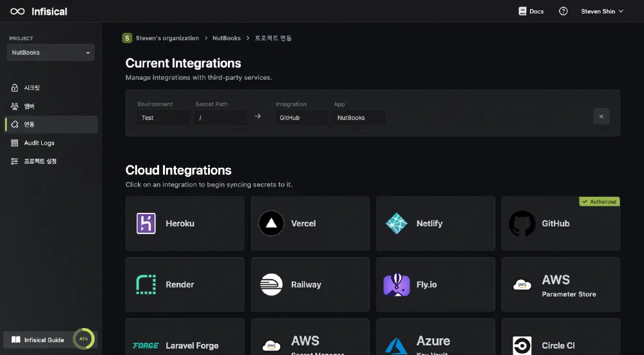The width and height of the screenshot is (644, 355).
Task: Open the App field showing NutBooks
Action: (359, 118)
